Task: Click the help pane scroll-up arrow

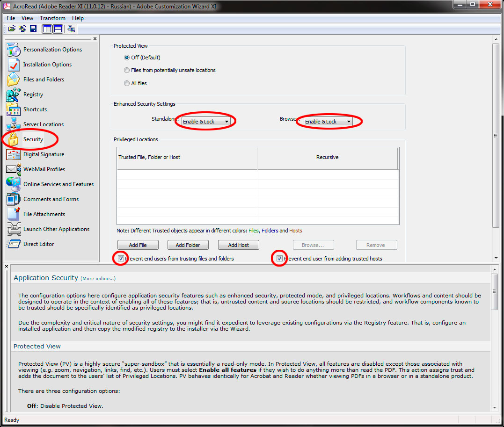Action: (495, 269)
